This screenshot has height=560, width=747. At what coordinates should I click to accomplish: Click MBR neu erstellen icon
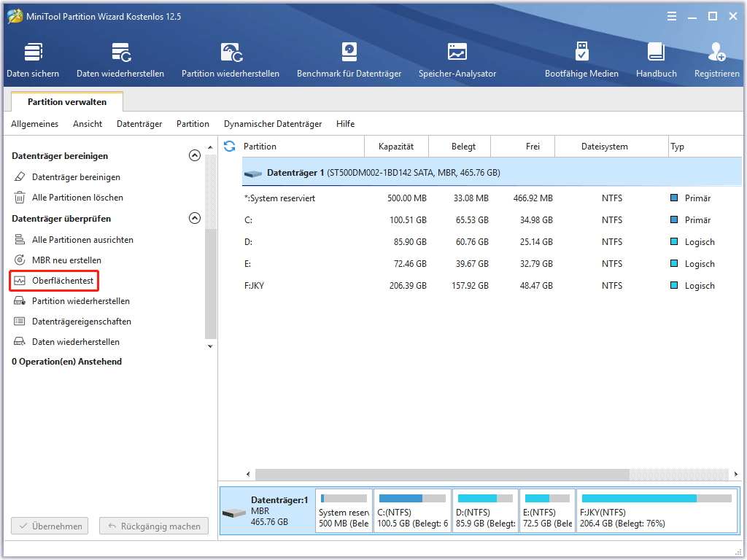tap(20, 260)
